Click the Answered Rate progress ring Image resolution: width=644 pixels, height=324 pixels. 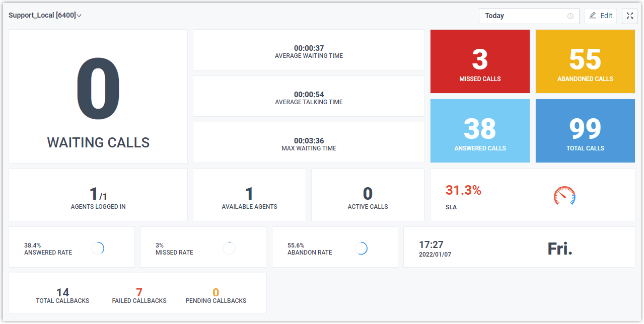(x=98, y=248)
